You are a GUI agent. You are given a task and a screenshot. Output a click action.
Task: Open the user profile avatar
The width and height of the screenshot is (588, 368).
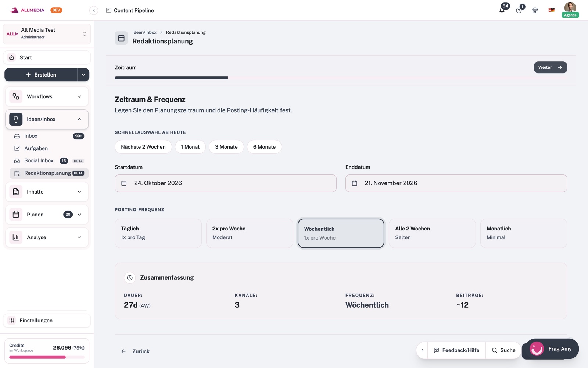[x=570, y=8]
